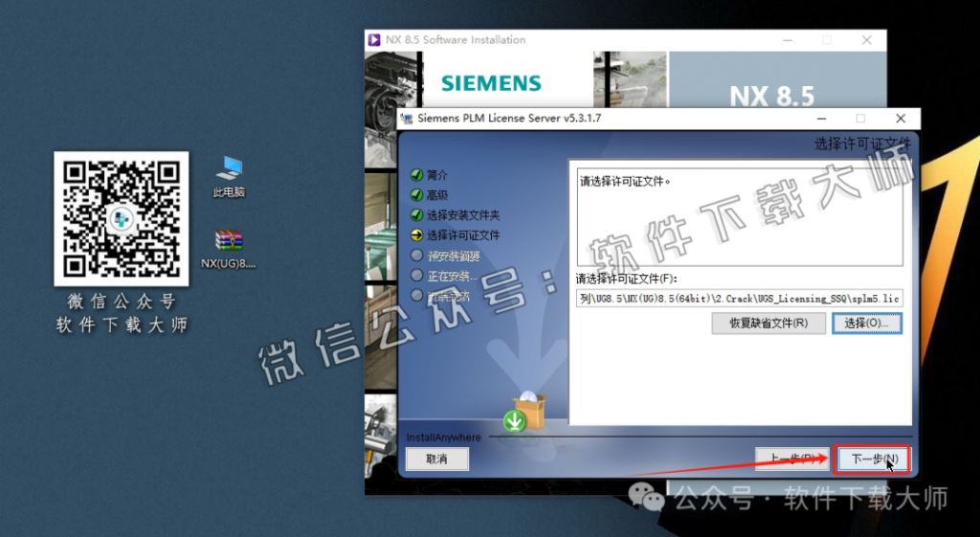Minimize the NX 8.5 Software Installation window
980x537 pixels.
pos(788,40)
